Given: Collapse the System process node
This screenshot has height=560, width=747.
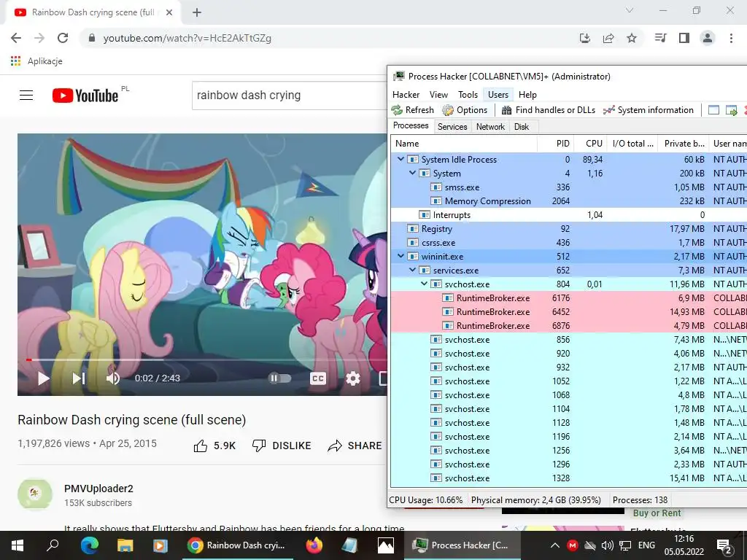Looking at the screenshot, I should click(413, 173).
